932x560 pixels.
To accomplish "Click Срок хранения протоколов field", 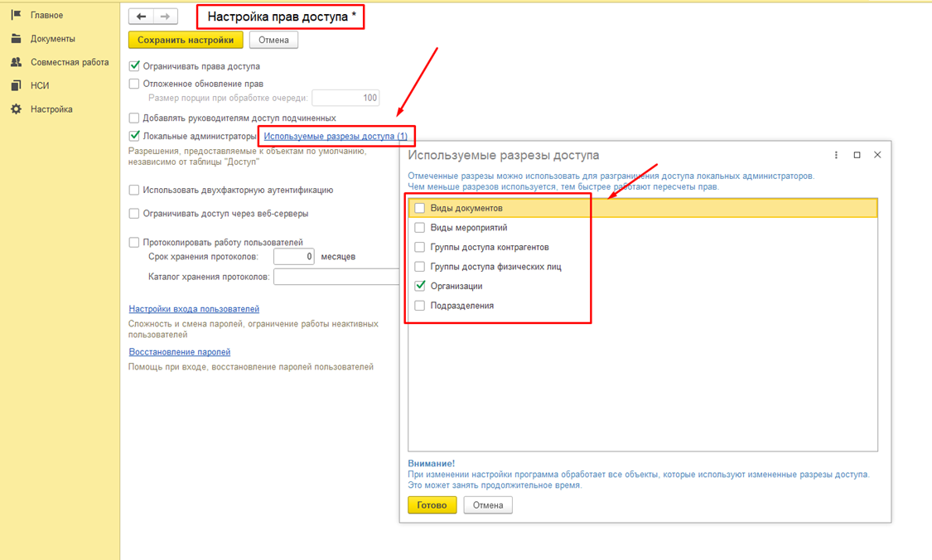I will pos(293,257).
